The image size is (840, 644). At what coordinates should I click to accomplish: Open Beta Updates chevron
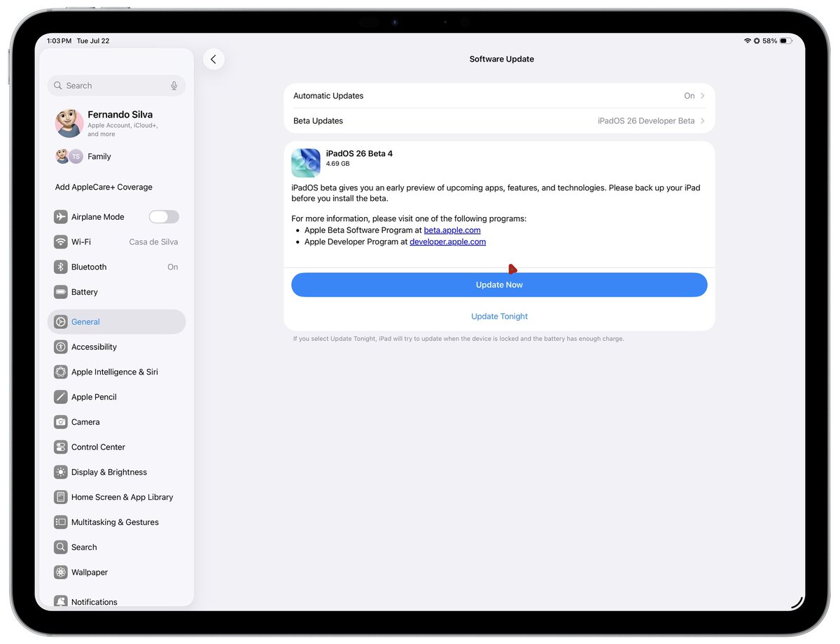tap(703, 121)
